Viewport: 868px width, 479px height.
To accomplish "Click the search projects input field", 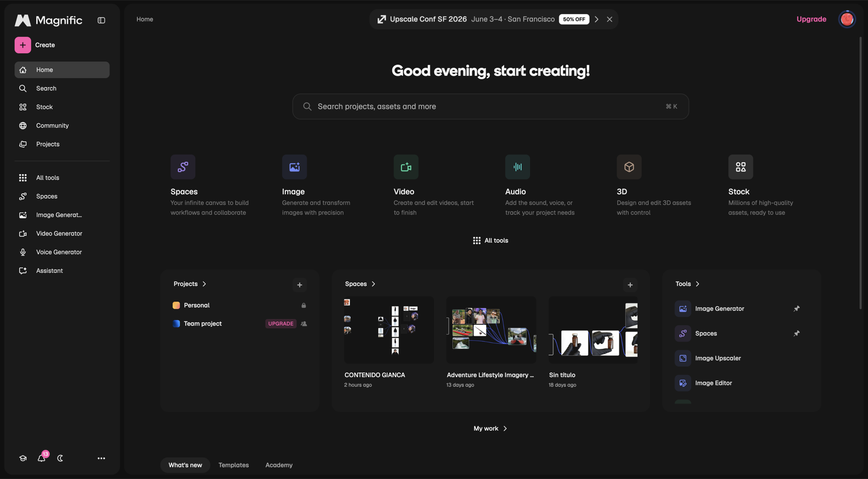I will coord(490,107).
